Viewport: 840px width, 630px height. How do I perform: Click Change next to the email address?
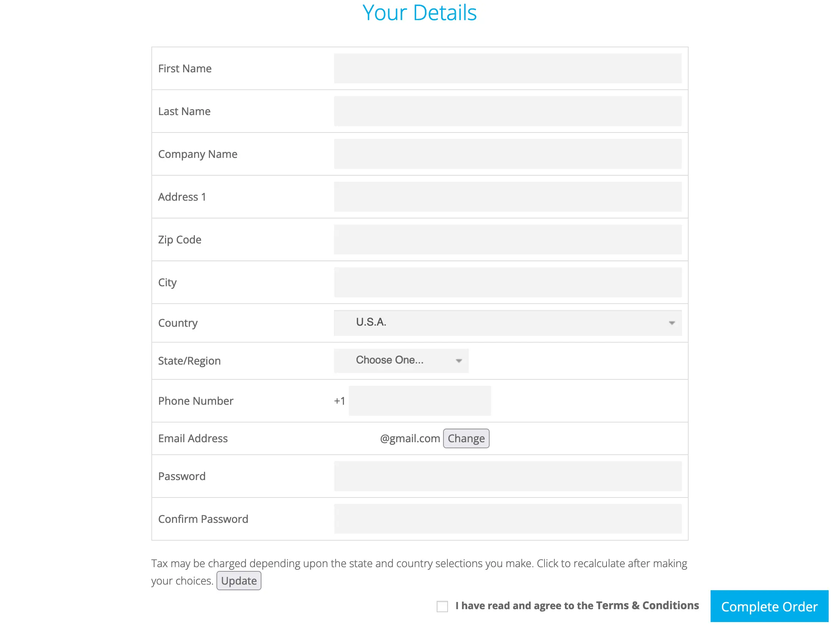click(466, 438)
